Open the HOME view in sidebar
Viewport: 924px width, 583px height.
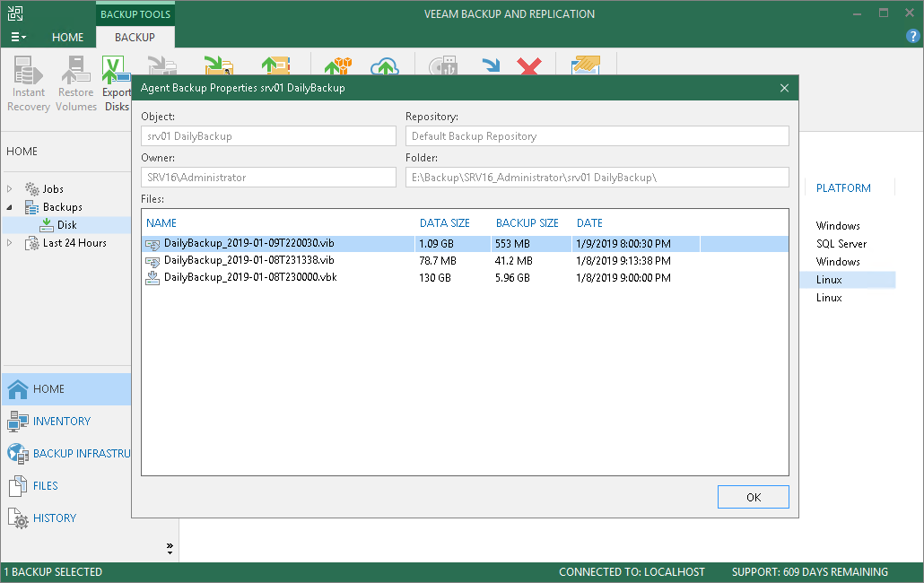point(66,389)
